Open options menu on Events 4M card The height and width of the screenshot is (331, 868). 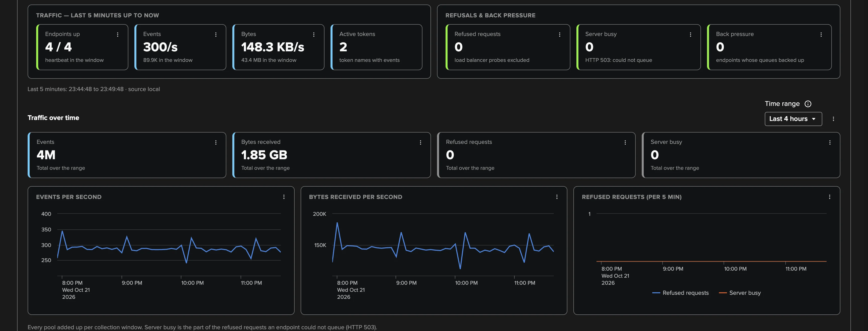click(216, 142)
